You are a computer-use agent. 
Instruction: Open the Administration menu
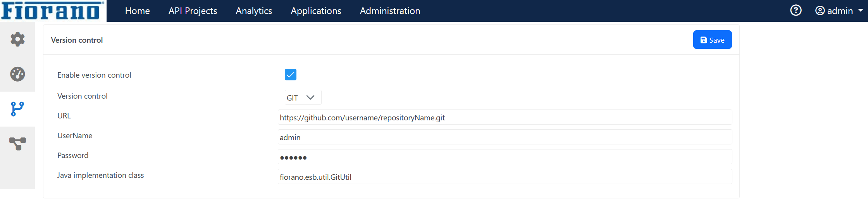click(x=390, y=11)
